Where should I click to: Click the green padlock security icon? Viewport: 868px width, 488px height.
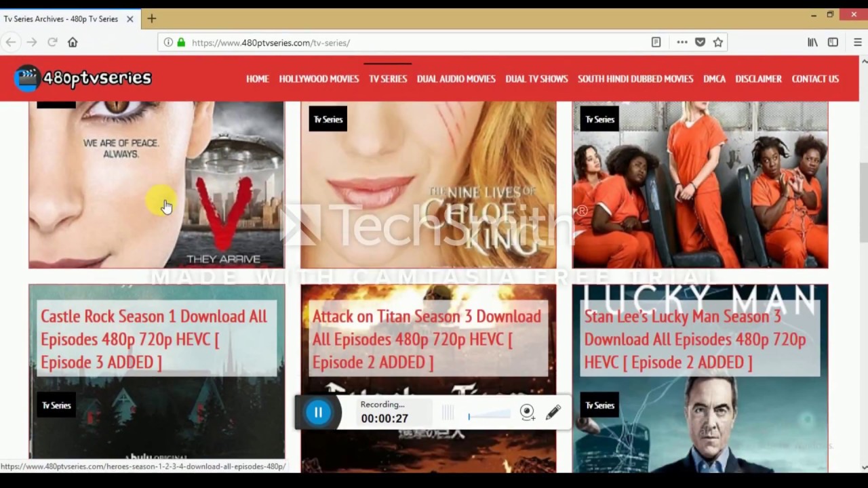(x=181, y=42)
